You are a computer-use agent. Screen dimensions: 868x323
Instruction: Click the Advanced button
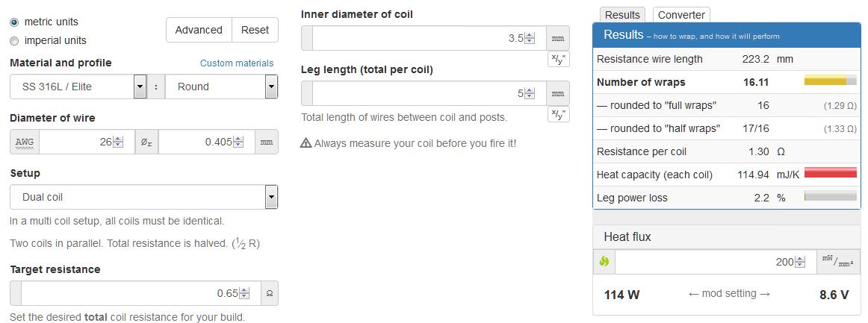199,30
